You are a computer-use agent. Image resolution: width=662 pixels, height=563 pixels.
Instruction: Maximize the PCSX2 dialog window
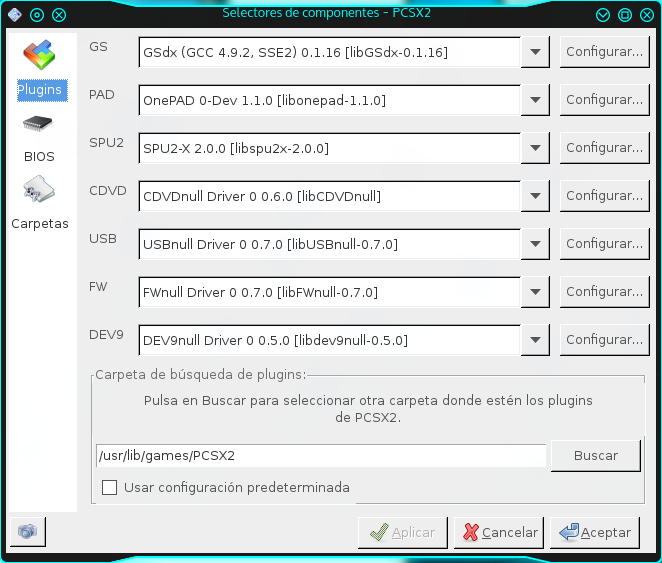(625, 16)
